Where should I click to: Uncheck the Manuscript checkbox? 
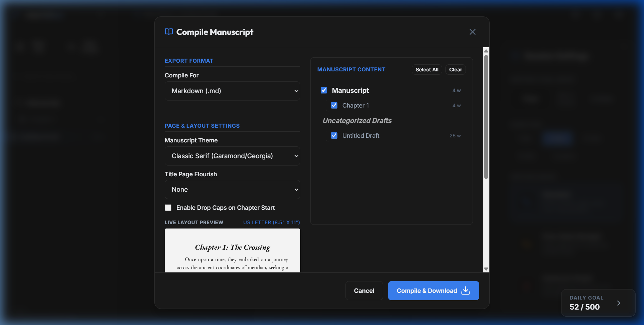coord(324,90)
